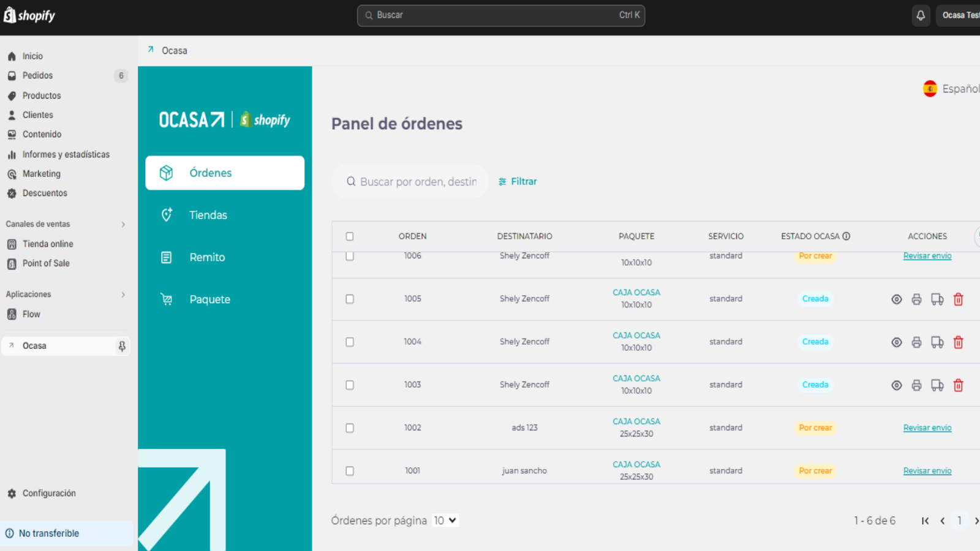Print label for order 1005
The image size is (980, 551).
point(916,299)
